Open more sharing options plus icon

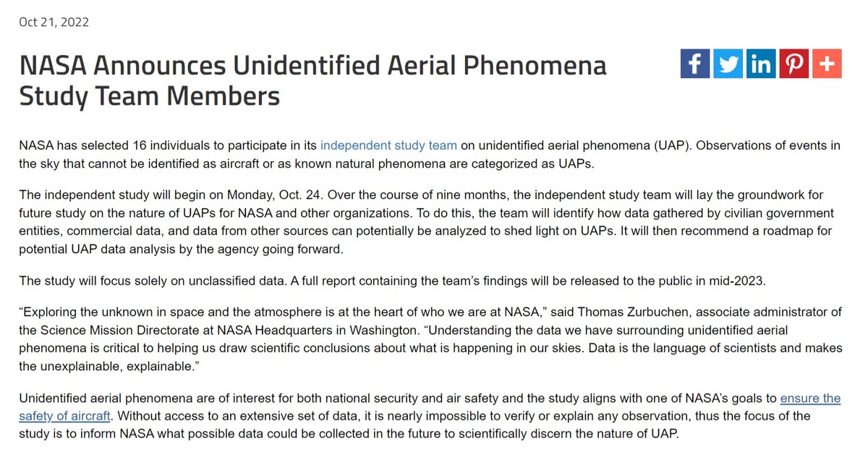[x=827, y=64]
